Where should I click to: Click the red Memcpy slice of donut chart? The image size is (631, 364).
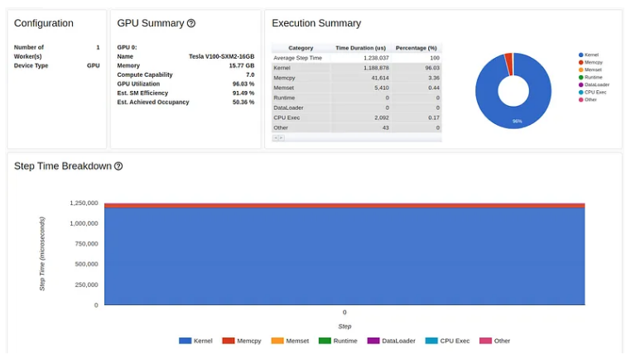click(x=508, y=65)
